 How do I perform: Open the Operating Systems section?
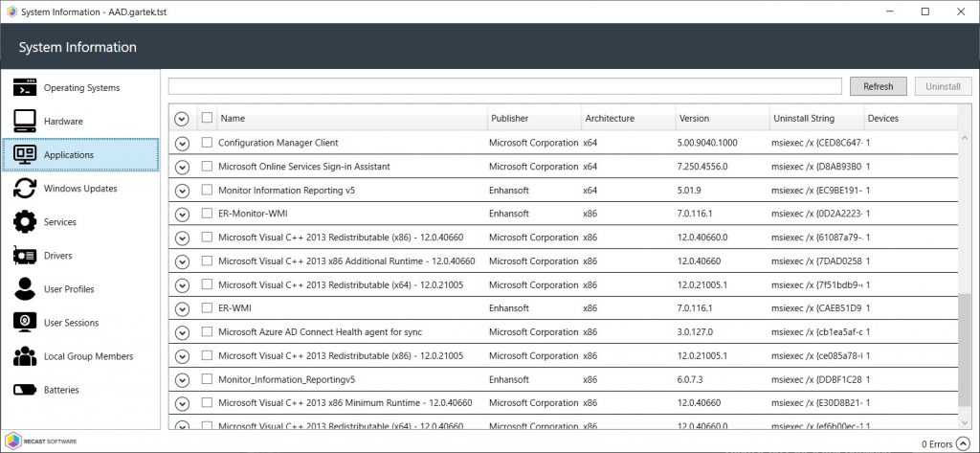[x=80, y=87]
